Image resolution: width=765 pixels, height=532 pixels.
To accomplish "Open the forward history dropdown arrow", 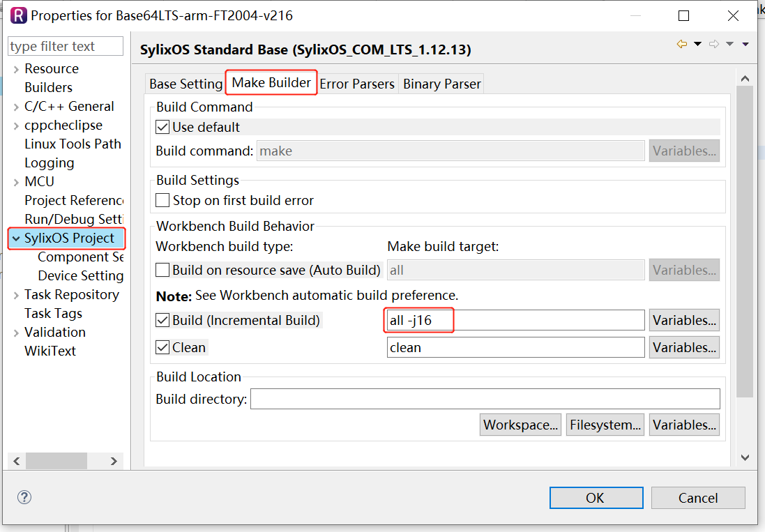I will pos(730,45).
